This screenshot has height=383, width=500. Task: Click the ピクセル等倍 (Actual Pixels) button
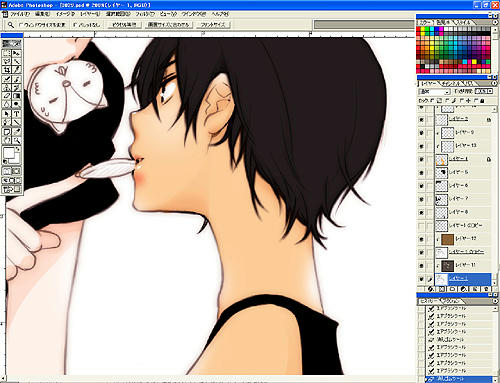(124, 25)
